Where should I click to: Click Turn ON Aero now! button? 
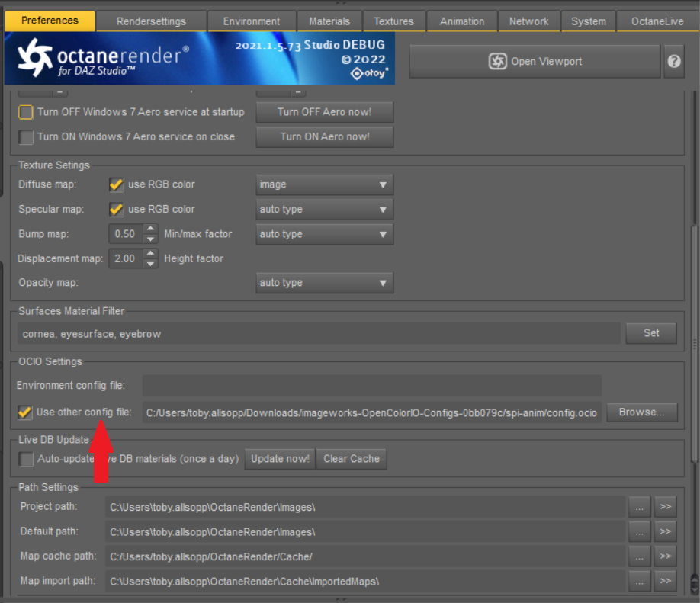pos(325,137)
